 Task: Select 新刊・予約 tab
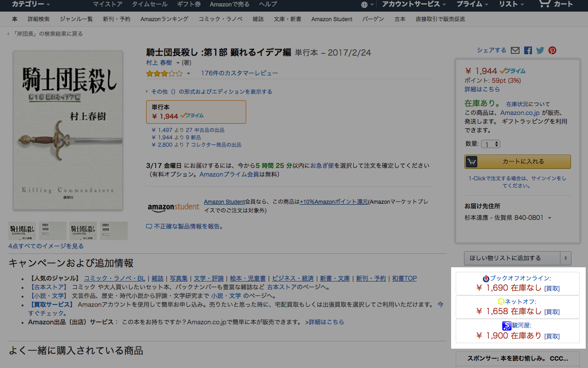(x=117, y=19)
